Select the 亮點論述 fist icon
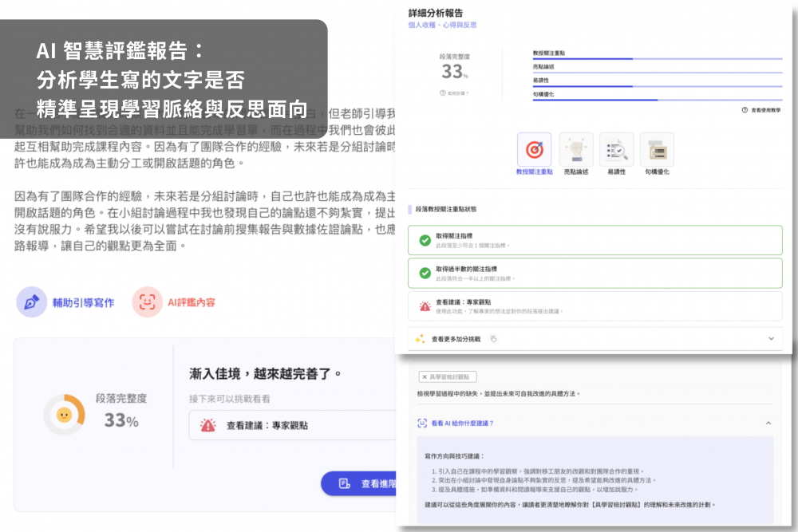 tap(575, 149)
